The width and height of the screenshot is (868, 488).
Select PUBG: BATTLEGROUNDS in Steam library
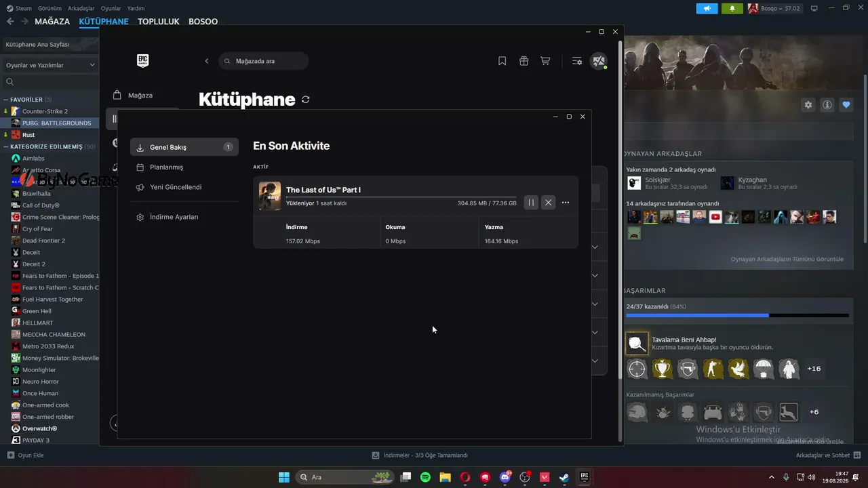click(56, 123)
